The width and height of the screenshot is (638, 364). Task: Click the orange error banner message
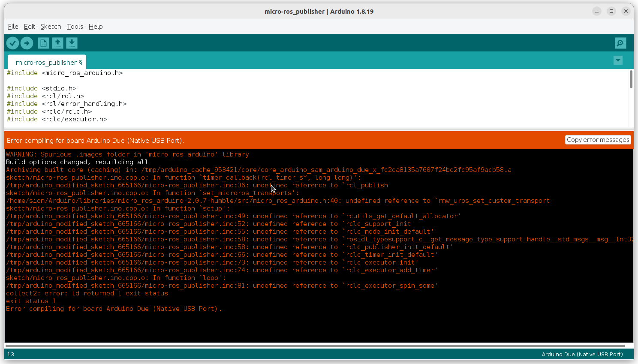95,141
